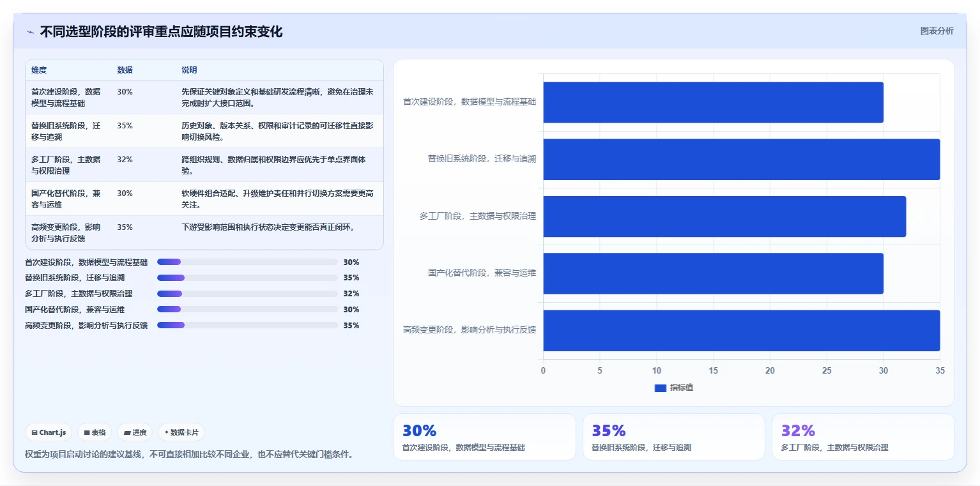Click the 高频变更阶段 name cell in the table
Viewport: 980px width, 486px height.
tap(68, 232)
